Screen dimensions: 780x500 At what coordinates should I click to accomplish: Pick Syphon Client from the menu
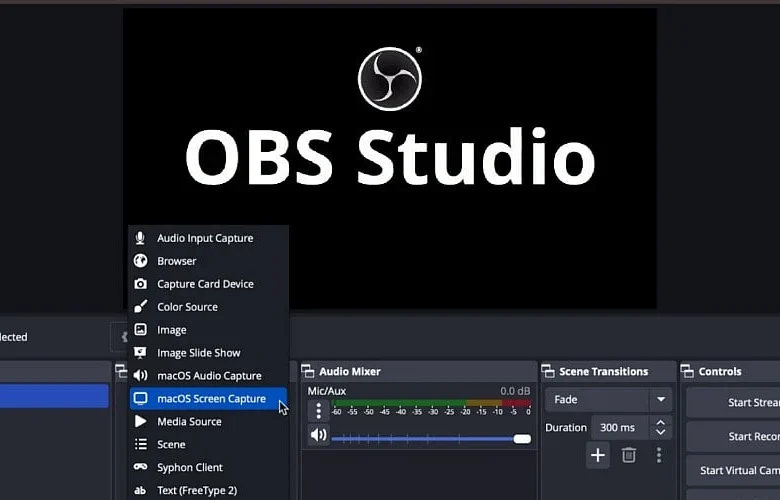[x=208, y=467]
